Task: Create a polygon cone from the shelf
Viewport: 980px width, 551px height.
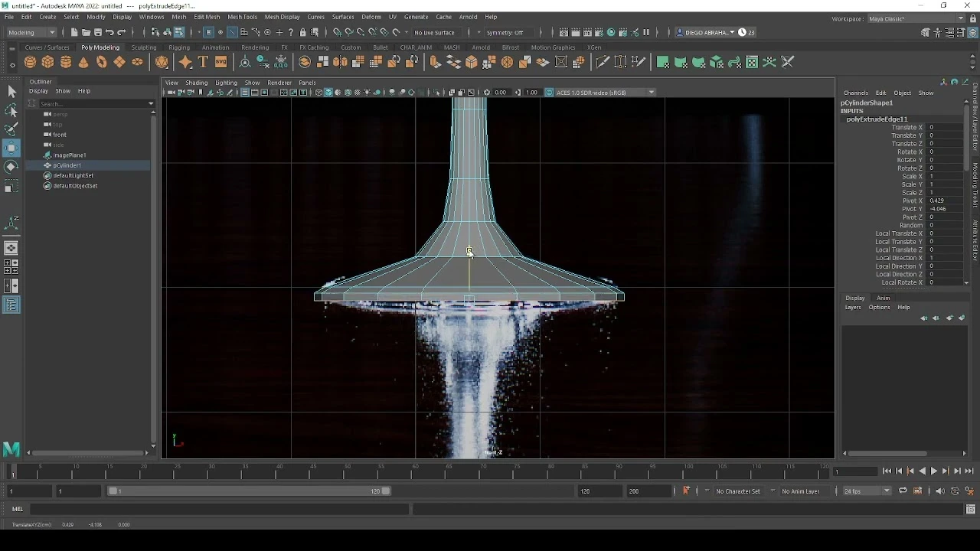Action: (x=83, y=62)
